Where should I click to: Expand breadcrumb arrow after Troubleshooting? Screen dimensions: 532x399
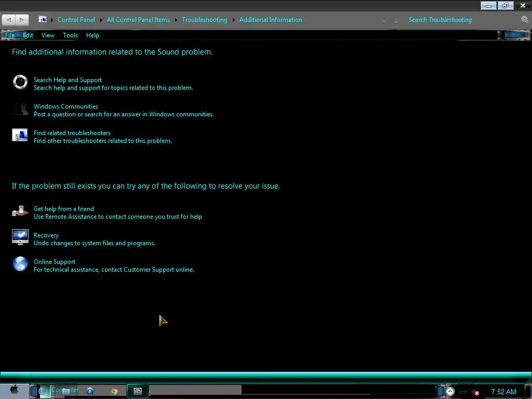click(x=233, y=20)
